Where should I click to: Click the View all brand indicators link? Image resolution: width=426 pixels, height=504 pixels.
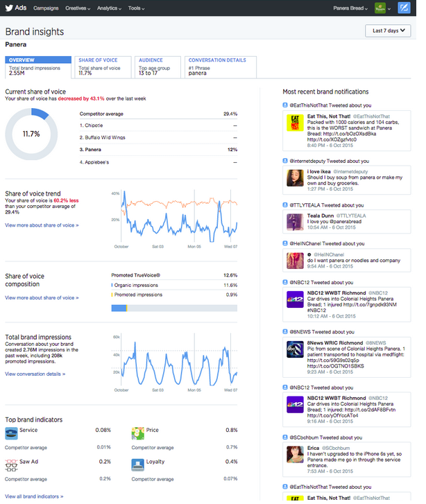coord(34,496)
